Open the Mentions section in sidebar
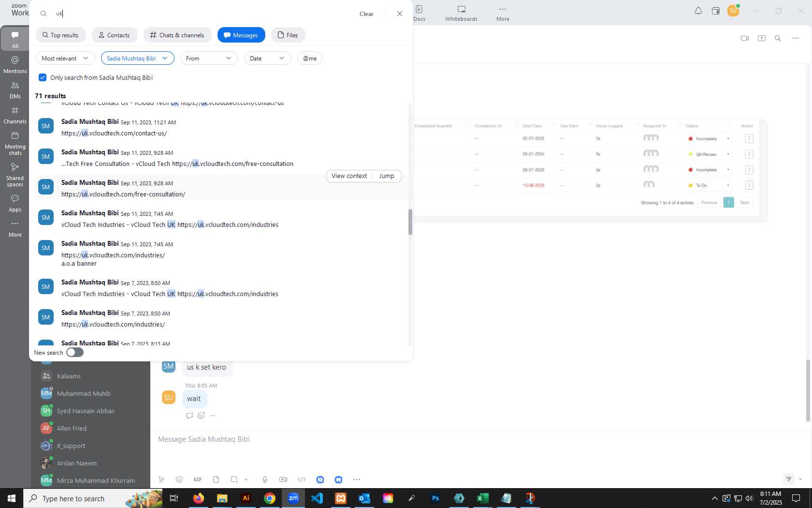 click(15, 65)
